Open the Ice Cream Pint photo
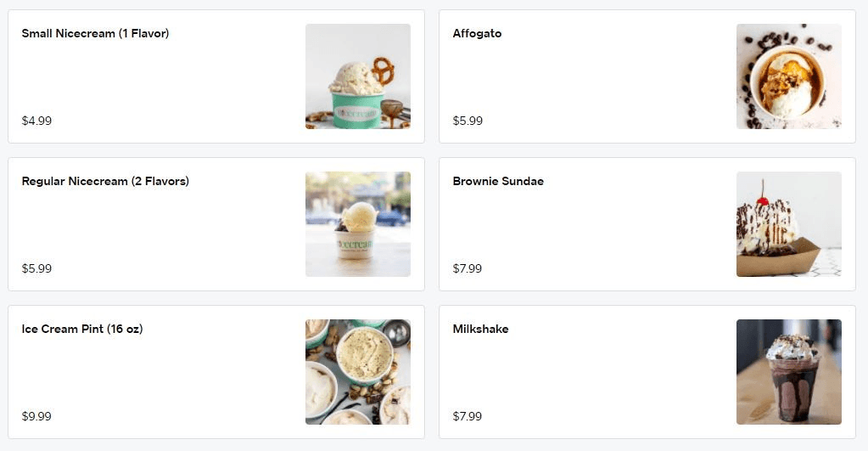The image size is (868, 451). [x=357, y=372]
